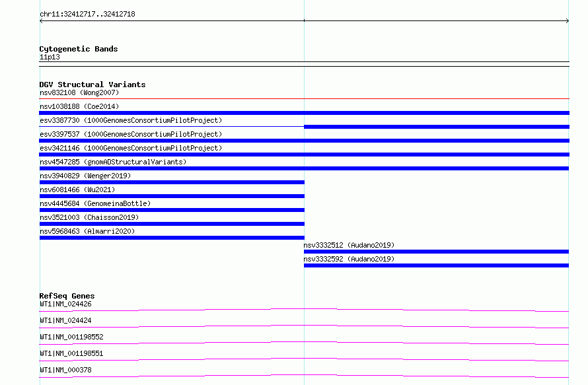Viewport: 588px width, 385px height.
Task: Click the blue bar under esv3421146
Action: (304, 155)
